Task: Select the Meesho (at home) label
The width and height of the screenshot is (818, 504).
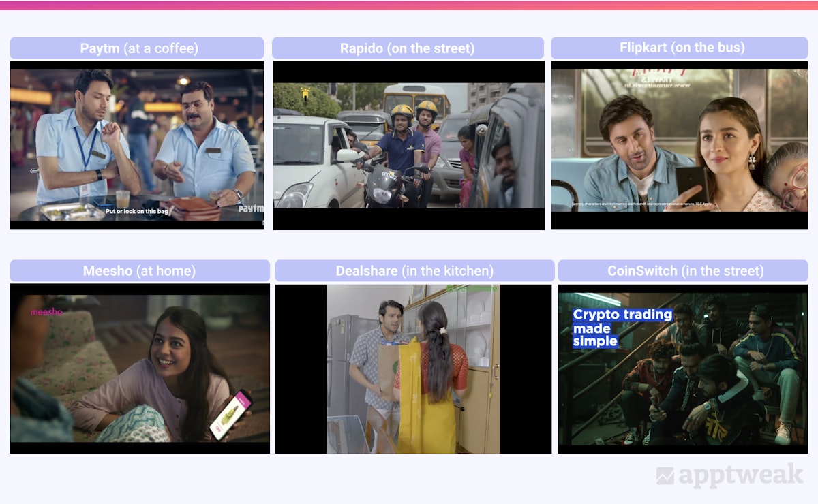Action: click(x=140, y=271)
